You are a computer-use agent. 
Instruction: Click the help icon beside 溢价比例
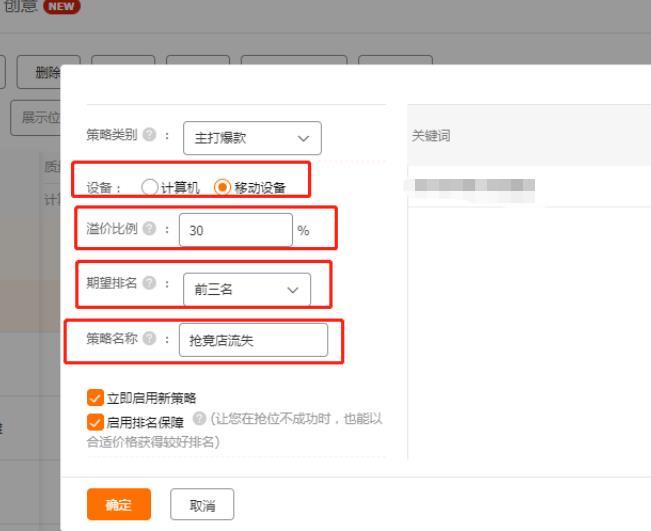coord(150,228)
